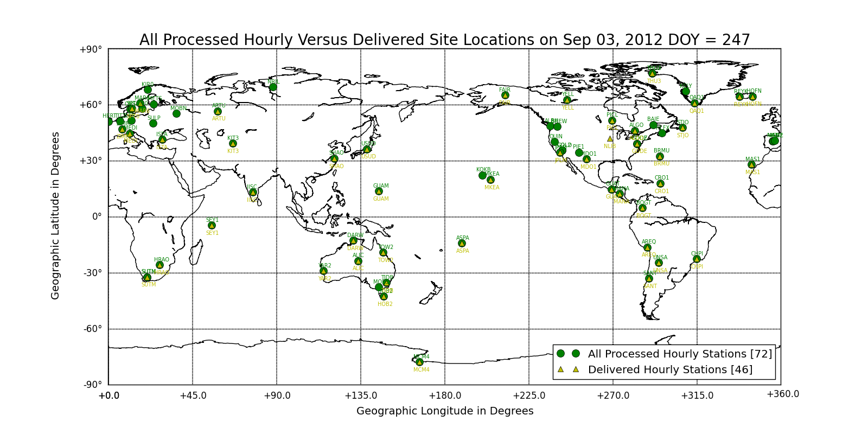The height and width of the screenshot is (434, 868).
Task: Click the FAIR station marker in Alaska
Action: [x=505, y=95]
